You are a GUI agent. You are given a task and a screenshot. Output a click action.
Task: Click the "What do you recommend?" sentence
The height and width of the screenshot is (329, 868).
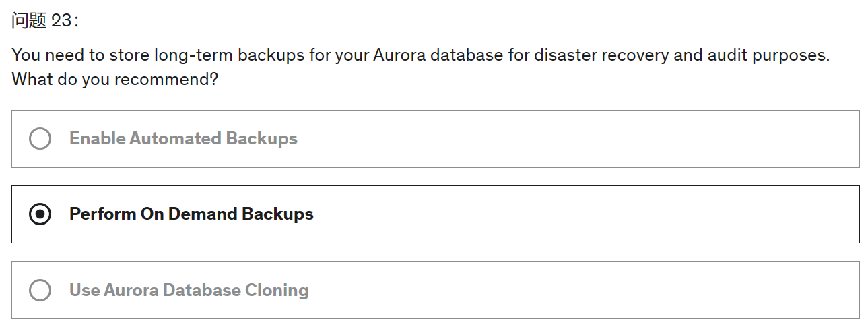[114, 80]
